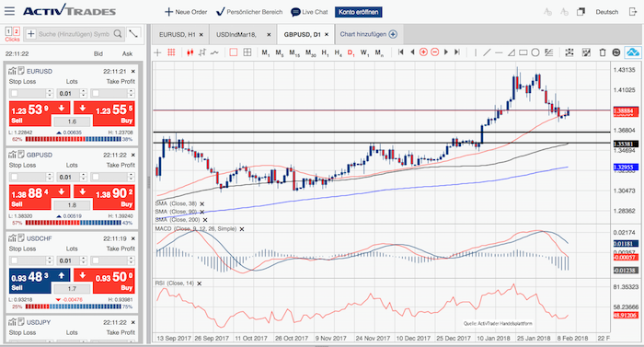This screenshot has height=347, width=644.
Task: Switch to bar (OHLC) chart type
Action: pos(202,52)
